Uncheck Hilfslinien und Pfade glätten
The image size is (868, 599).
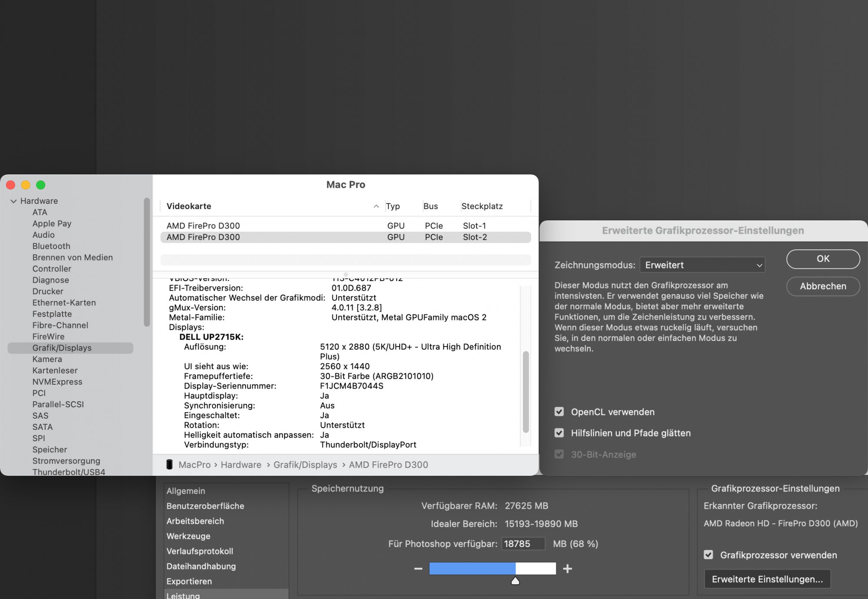(559, 433)
